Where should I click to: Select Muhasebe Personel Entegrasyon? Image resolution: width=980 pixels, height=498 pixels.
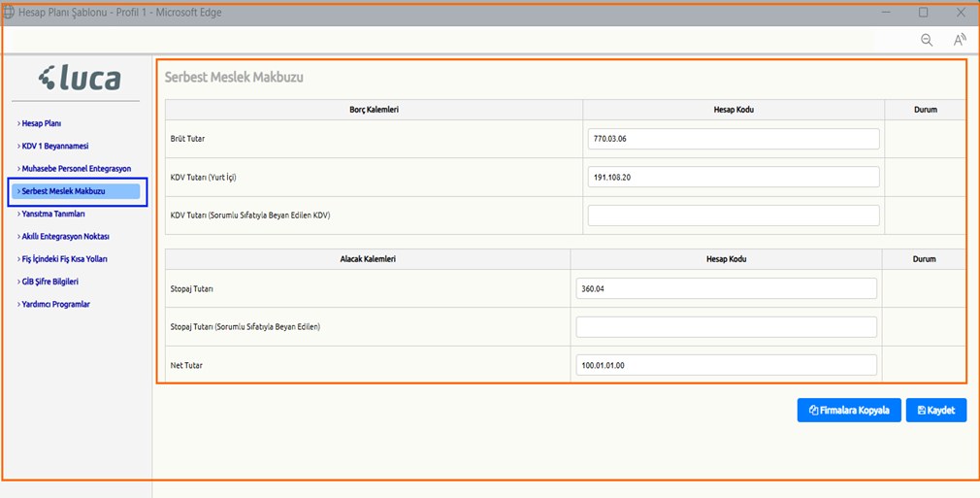pos(75,169)
